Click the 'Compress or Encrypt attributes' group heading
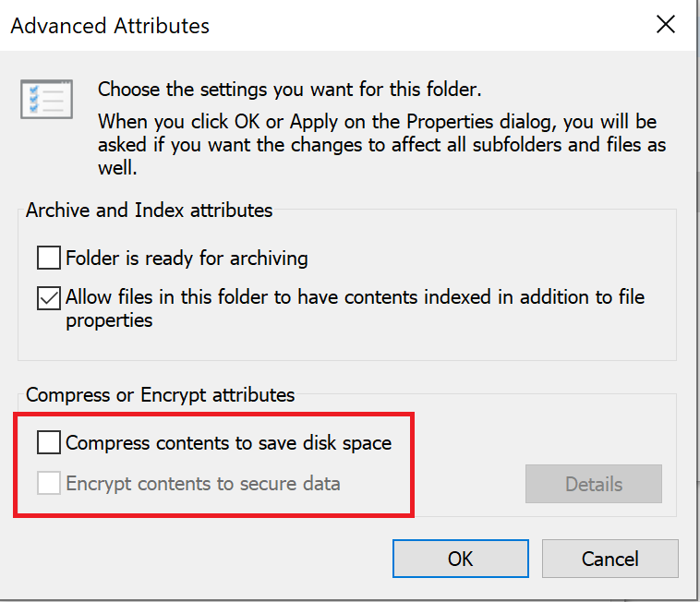This screenshot has width=700, height=602. (x=161, y=395)
